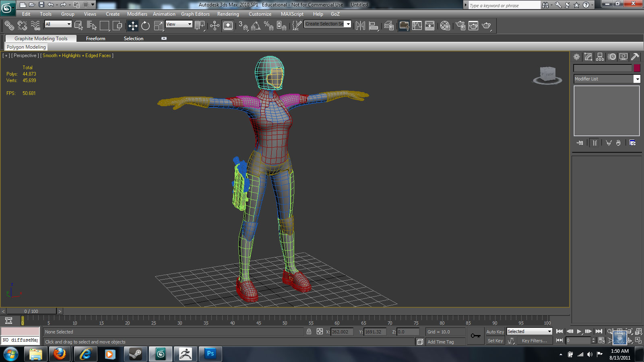The width and height of the screenshot is (644, 362).
Task: Open Photoshop from the taskbar
Action: (211, 354)
